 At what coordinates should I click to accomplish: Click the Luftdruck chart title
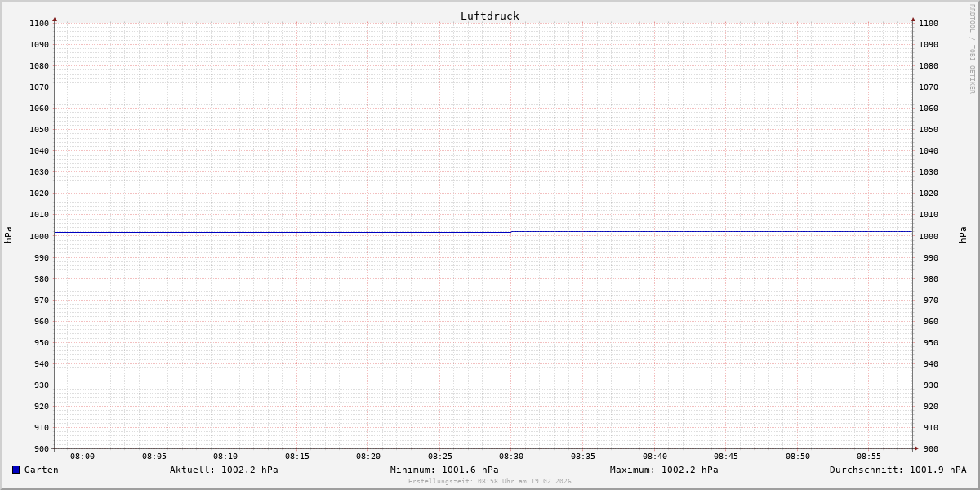pos(489,16)
